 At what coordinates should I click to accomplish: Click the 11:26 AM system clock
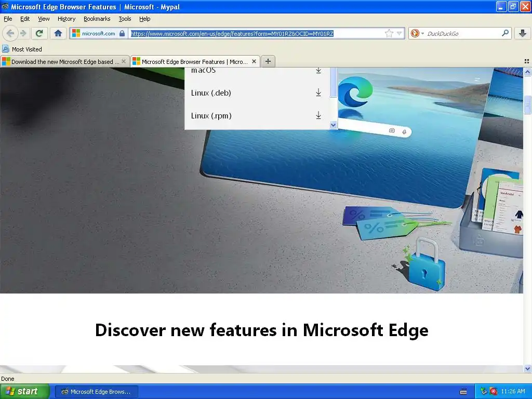point(513,392)
